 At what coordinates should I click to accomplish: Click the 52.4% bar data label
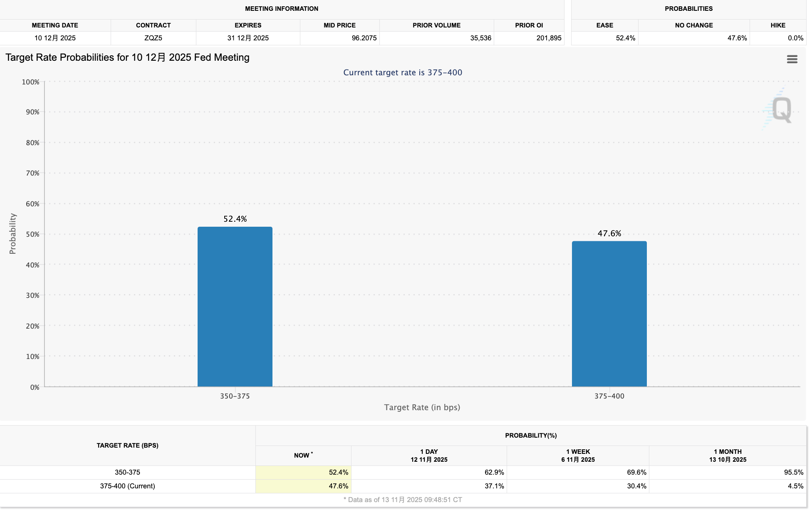(x=235, y=219)
